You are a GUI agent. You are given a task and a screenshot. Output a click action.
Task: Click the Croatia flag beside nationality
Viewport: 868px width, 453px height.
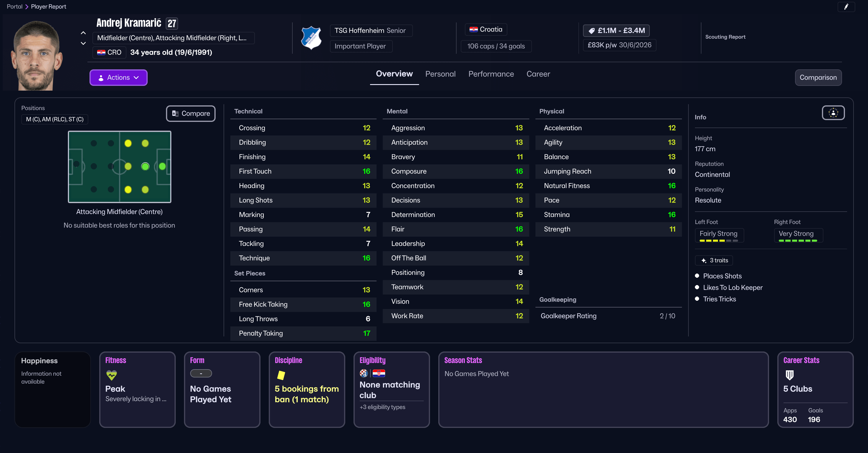pos(474,29)
